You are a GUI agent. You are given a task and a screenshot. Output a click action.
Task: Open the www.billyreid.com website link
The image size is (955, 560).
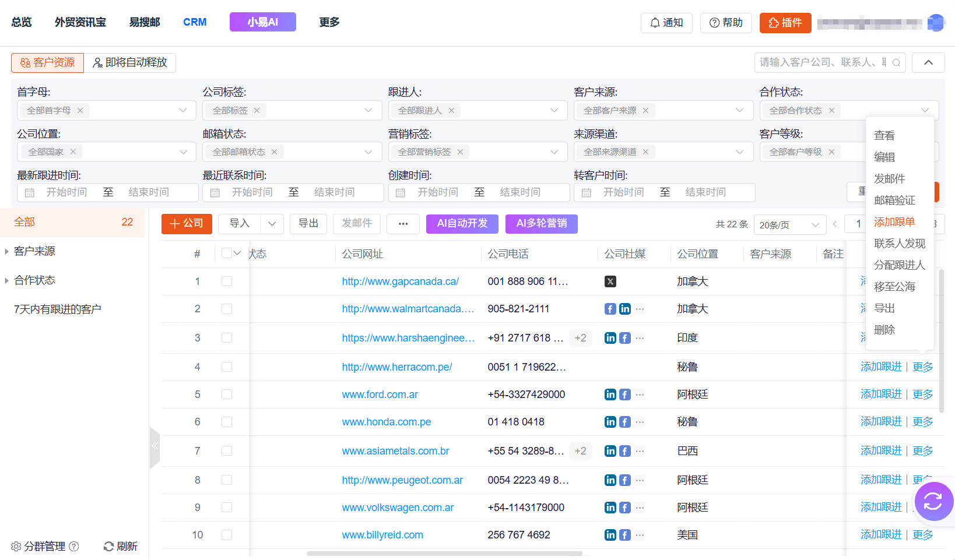382,534
